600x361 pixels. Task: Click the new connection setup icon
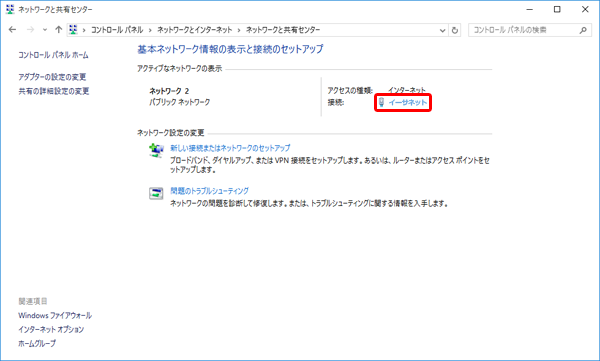click(156, 150)
